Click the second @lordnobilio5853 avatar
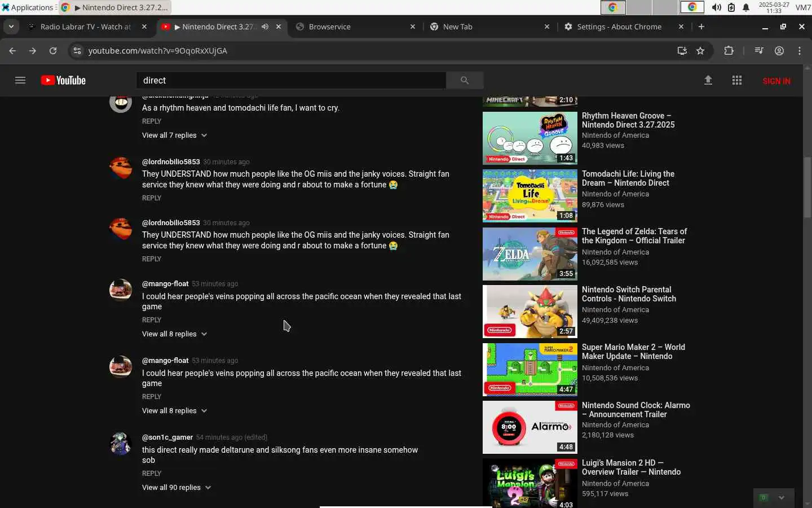 [120, 229]
